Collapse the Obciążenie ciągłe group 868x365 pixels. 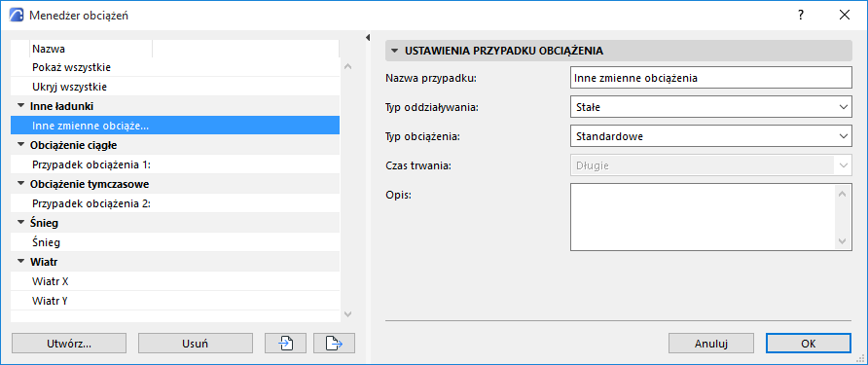pyautogui.click(x=21, y=145)
